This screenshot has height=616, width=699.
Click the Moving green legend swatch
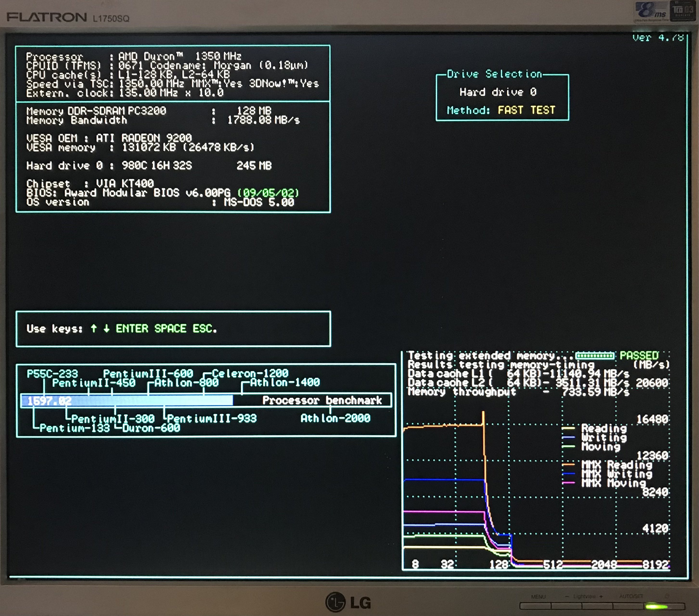pos(568,446)
